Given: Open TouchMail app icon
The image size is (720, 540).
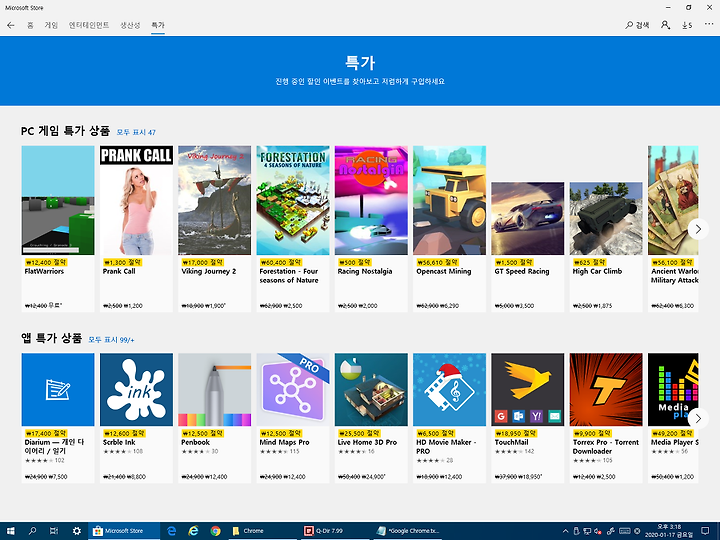Looking at the screenshot, I should (528, 389).
